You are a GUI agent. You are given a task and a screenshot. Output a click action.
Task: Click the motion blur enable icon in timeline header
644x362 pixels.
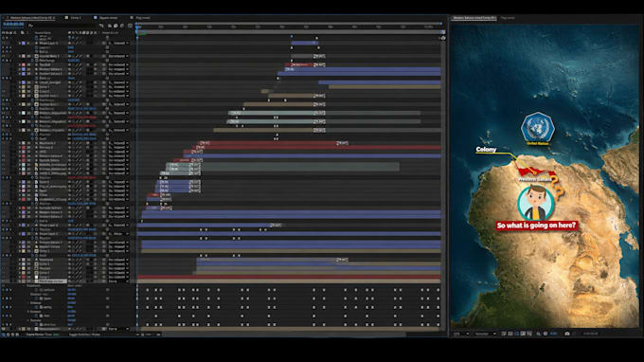pos(122,26)
